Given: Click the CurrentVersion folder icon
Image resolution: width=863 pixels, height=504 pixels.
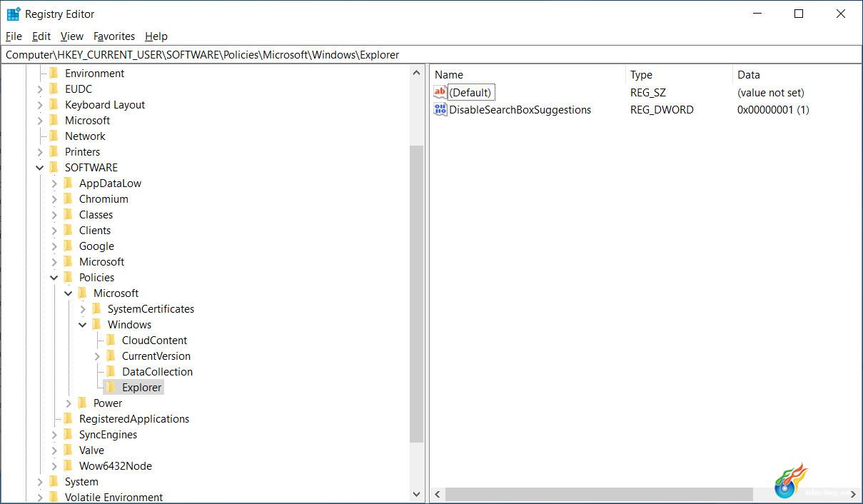Looking at the screenshot, I should point(111,356).
